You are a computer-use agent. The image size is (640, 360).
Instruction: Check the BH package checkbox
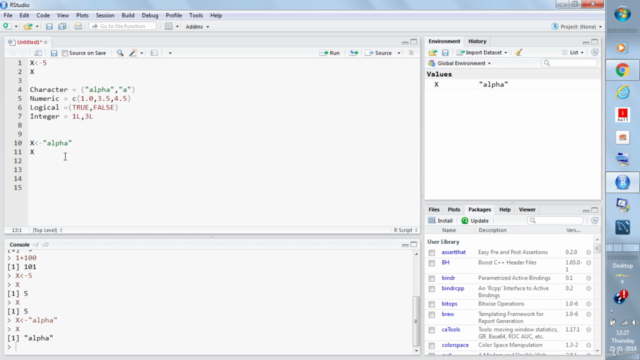coord(431,263)
